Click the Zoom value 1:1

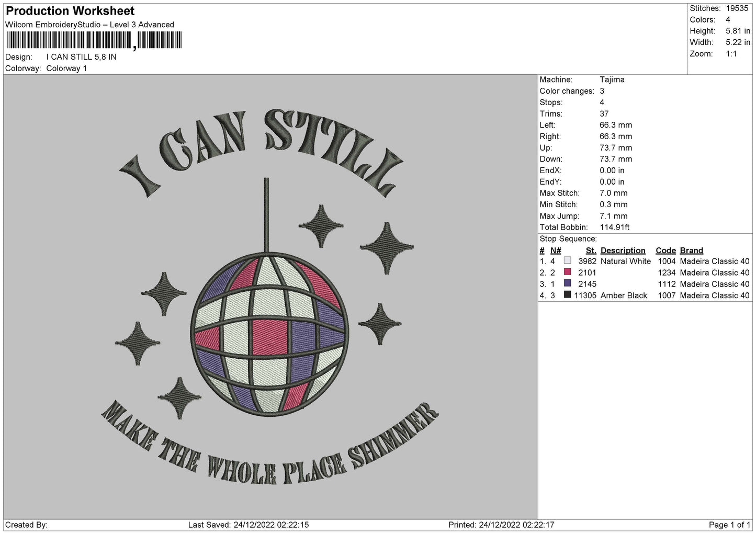click(731, 54)
